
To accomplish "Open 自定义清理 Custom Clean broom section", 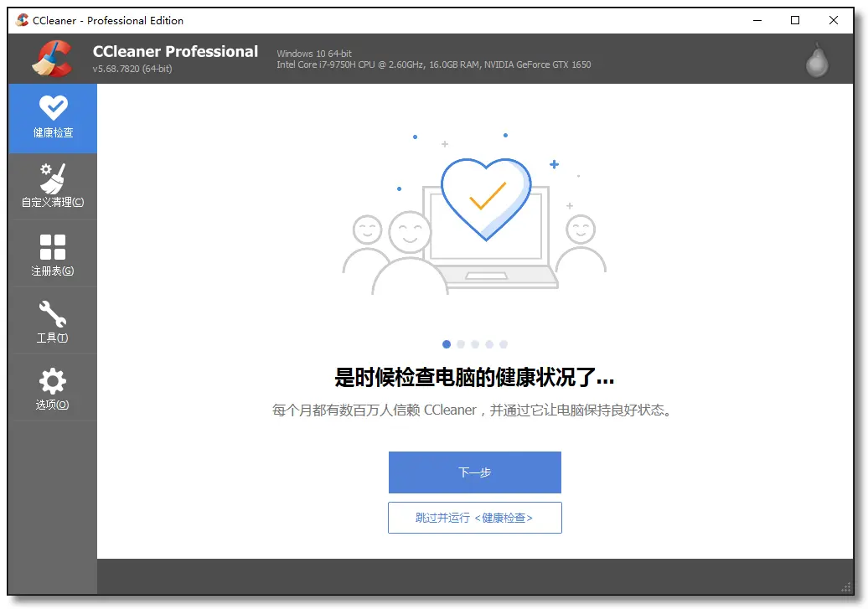I will click(x=53, y=187).
